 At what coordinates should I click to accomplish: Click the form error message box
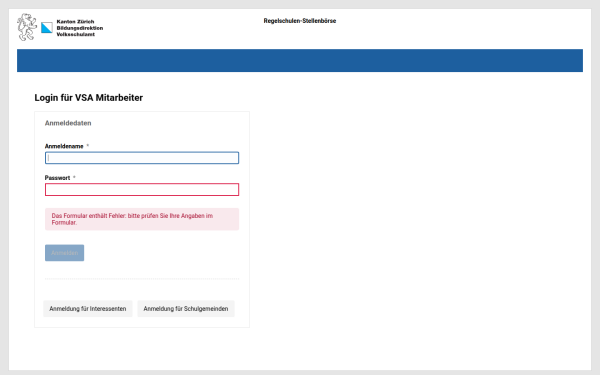click(x=142, y=219)
